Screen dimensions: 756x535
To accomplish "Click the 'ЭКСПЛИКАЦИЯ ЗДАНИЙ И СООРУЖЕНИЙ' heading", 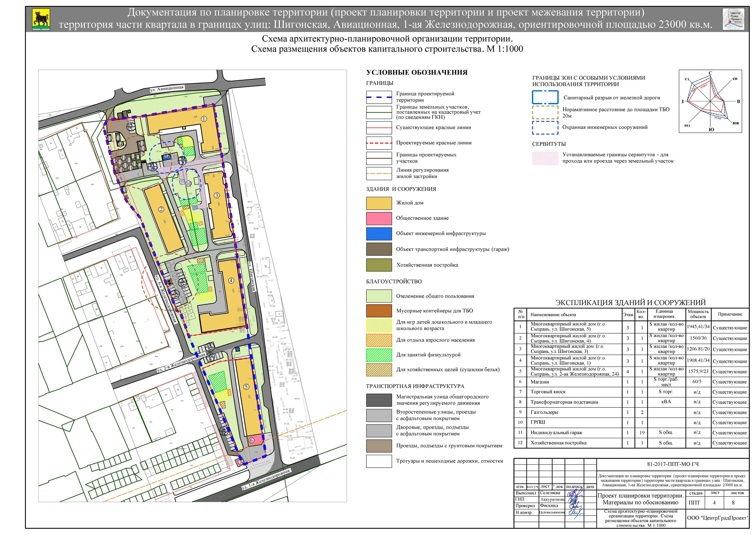I will point(630,303).
